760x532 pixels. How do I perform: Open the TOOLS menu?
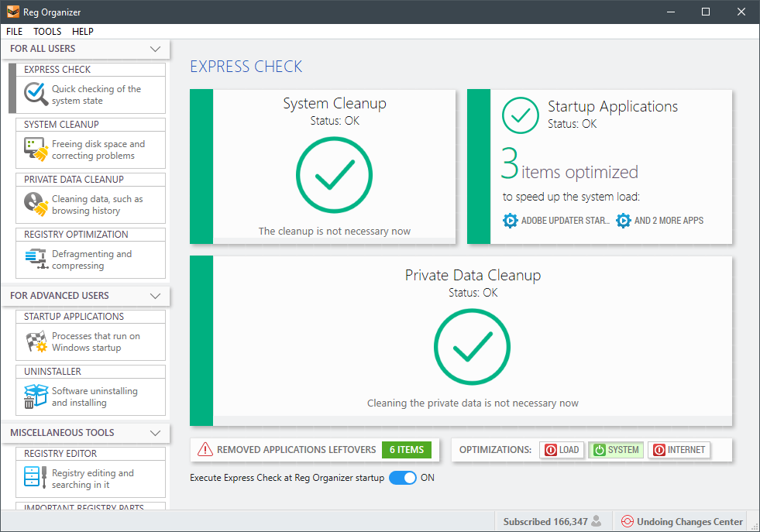click(x=47, y=32)
